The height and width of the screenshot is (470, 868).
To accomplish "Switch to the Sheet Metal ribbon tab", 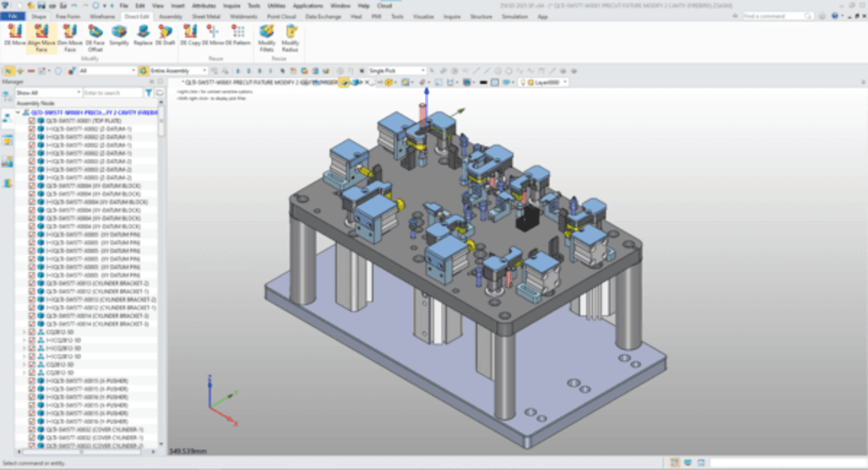I will pos(205,16).
